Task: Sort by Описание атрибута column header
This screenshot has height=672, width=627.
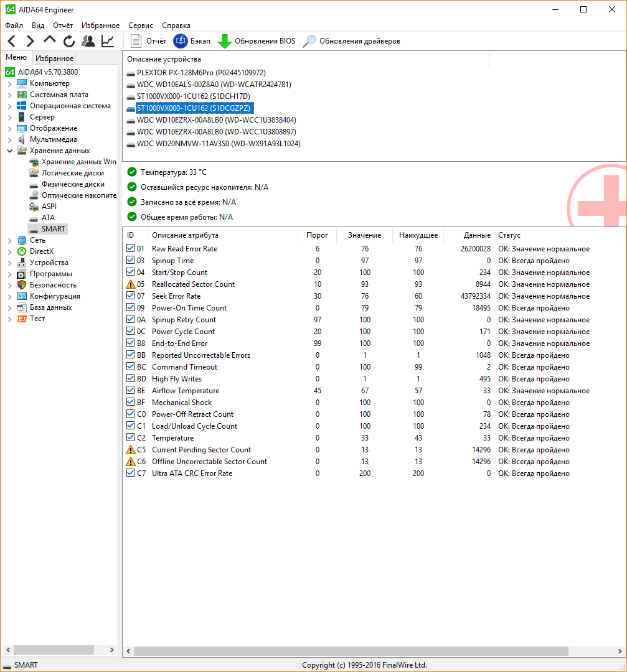Action: (222, 235)
